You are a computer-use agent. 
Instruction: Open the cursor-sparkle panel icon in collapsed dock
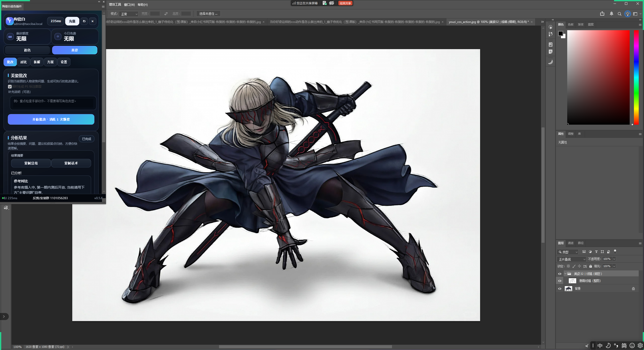[x=551, y=27]
